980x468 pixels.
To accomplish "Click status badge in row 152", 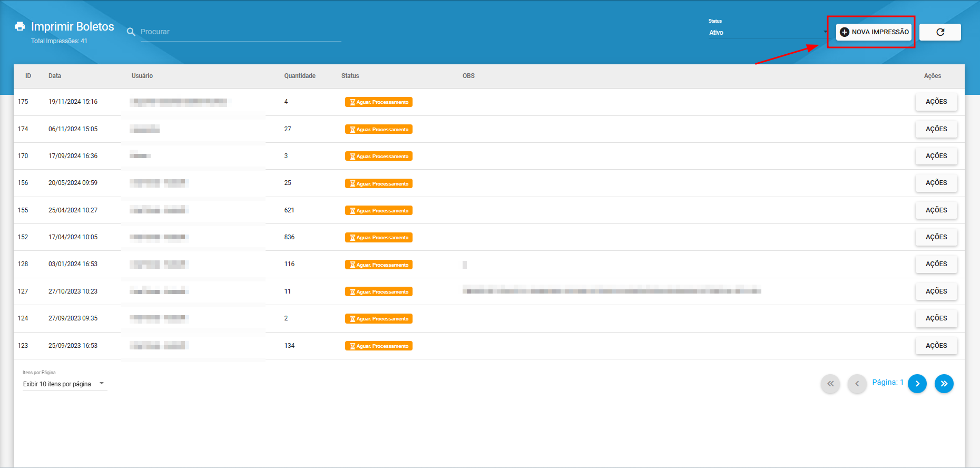I will point(379,238).
